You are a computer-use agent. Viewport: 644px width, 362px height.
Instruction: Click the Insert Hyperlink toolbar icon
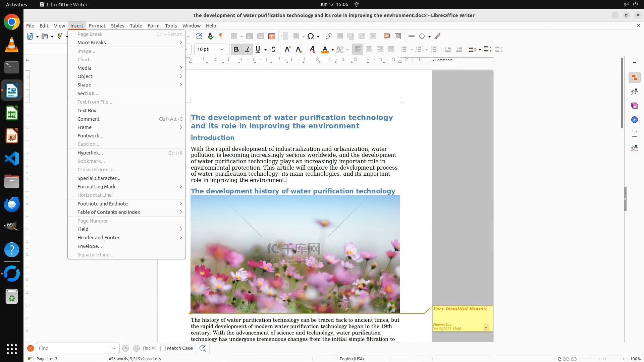[x=329, y=36]
